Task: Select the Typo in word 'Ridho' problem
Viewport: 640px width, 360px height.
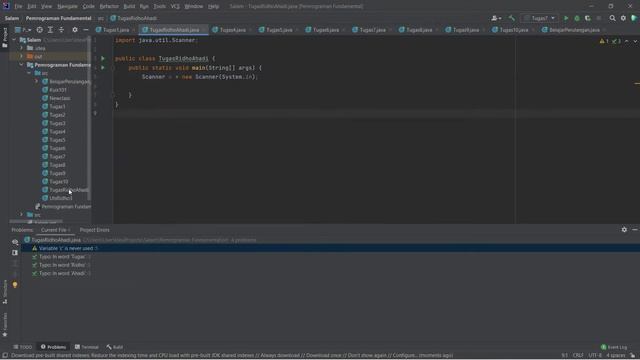Action: 61,265
